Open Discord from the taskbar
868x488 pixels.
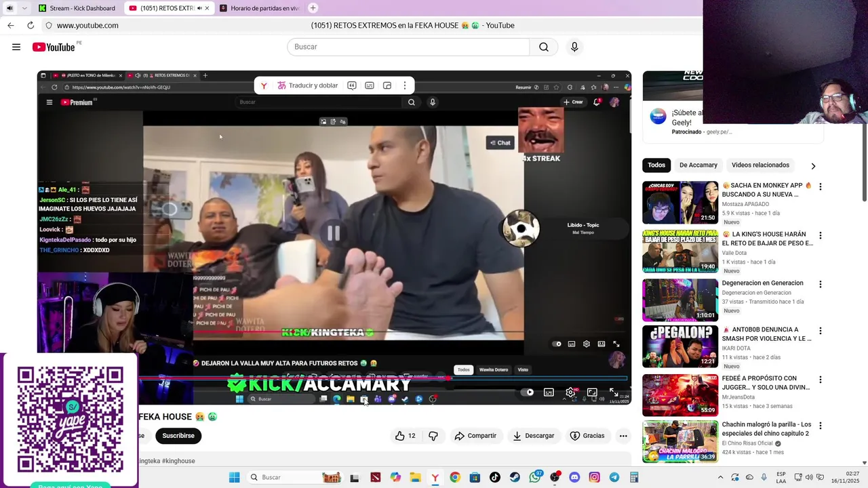574,477
